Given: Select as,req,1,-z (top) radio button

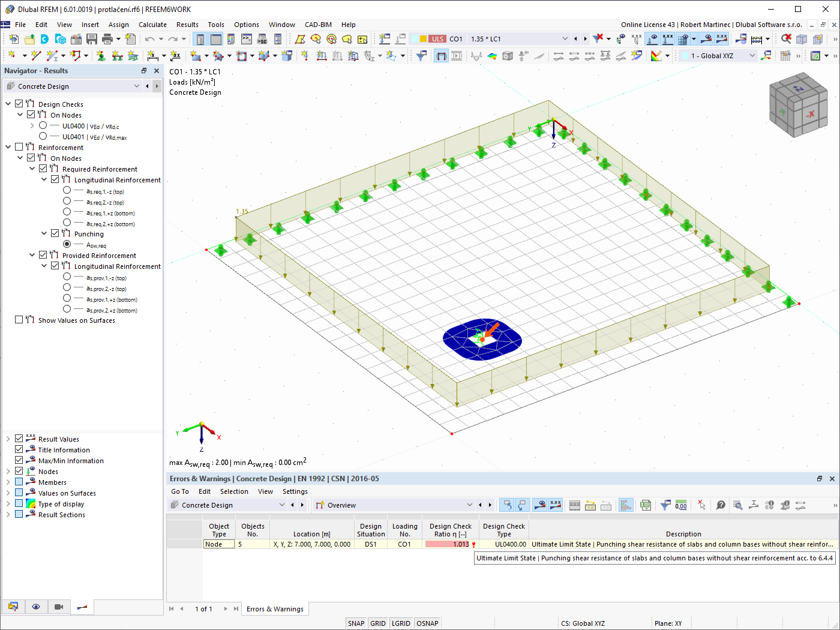Looking at the screenshot, I should click(67, 190).
